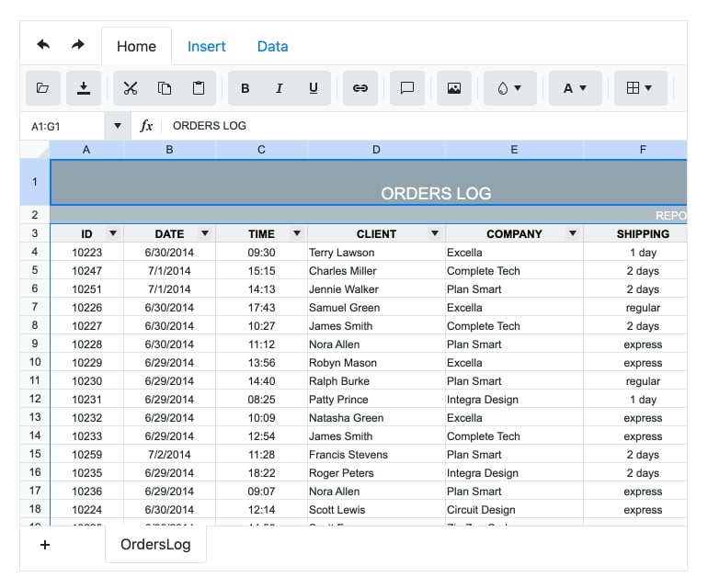The height and width of the screenshot is (588, 708).
Task: Click the Undo arrow icon
Action: 43,45
